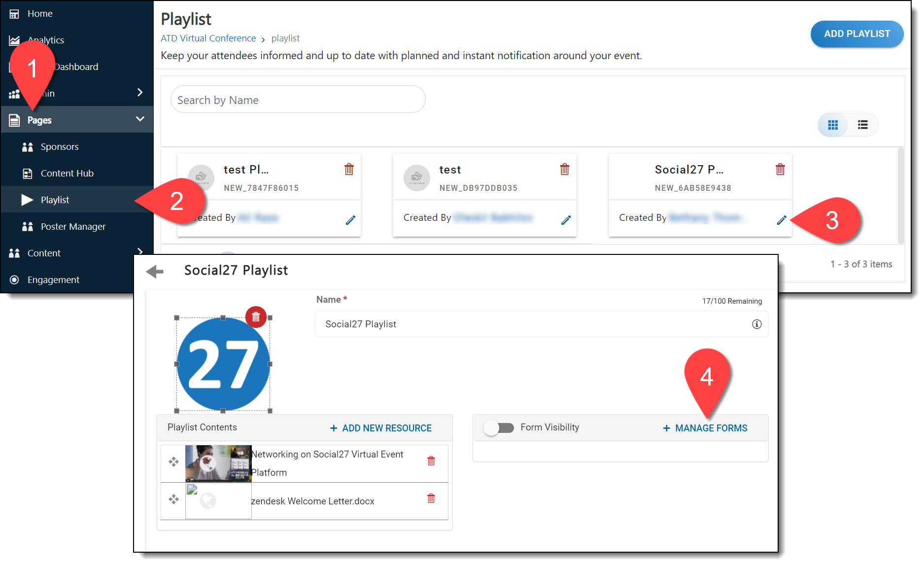The image size is (924, 565).
Task: Switch to list view layout
Action: pos(862,125)
